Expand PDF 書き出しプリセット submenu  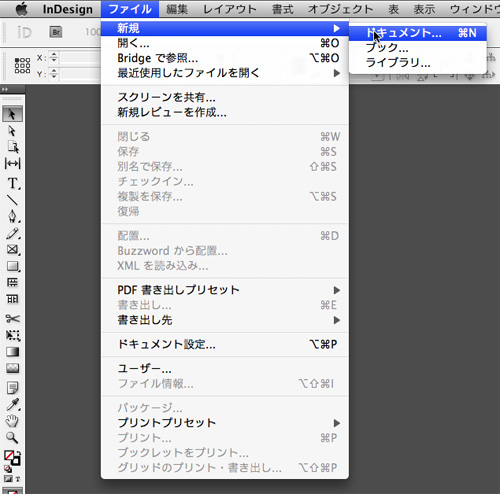[225, 290]
